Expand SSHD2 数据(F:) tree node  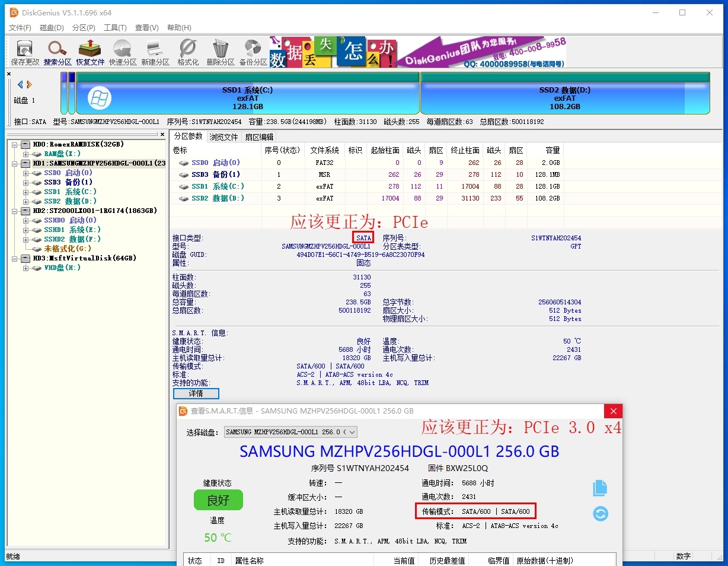[x=26, y=239]
